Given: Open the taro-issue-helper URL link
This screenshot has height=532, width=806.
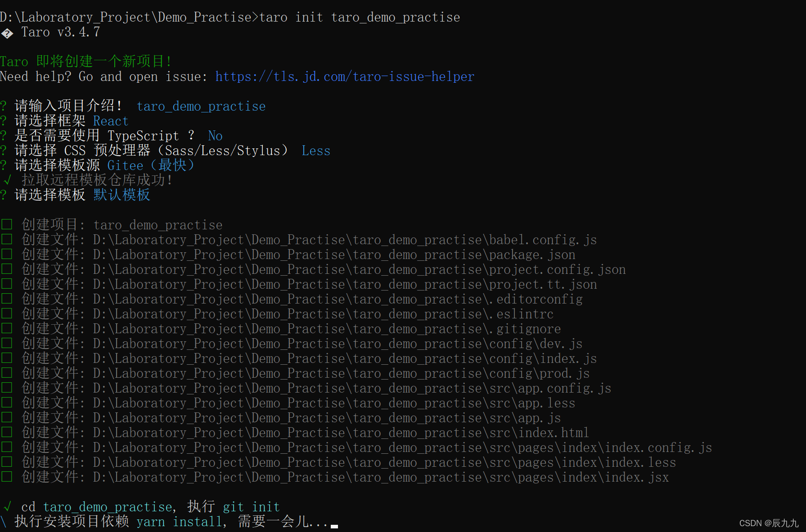Looking at the screenshot, I should [x=345, y=77].
